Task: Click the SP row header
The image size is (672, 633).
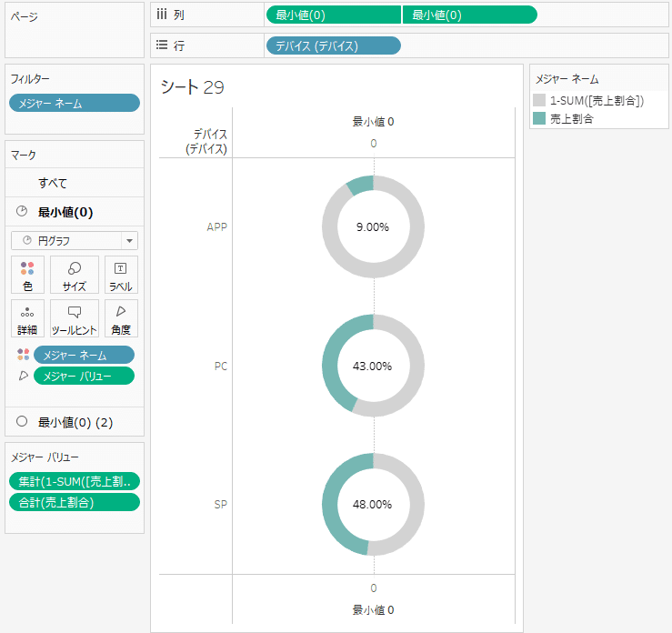Action: point(221,505)
